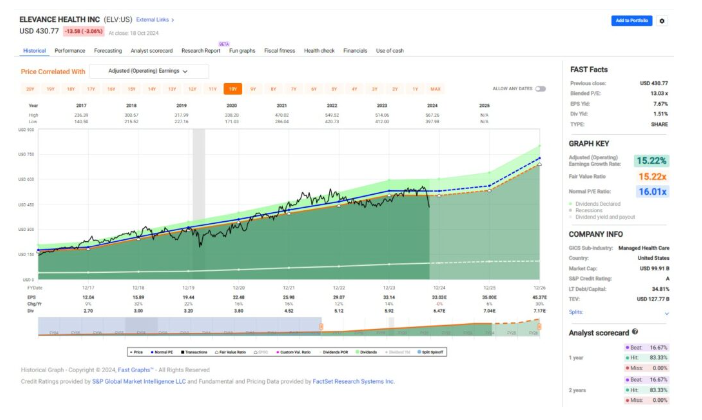Select the MAX time range
Image resolution: width=702 pixels, height=420 pixels.
[x=435, y=89]
